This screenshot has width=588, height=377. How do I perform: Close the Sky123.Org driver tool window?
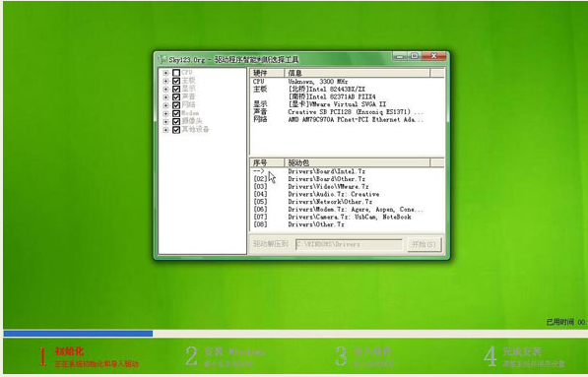coord(434,56)
